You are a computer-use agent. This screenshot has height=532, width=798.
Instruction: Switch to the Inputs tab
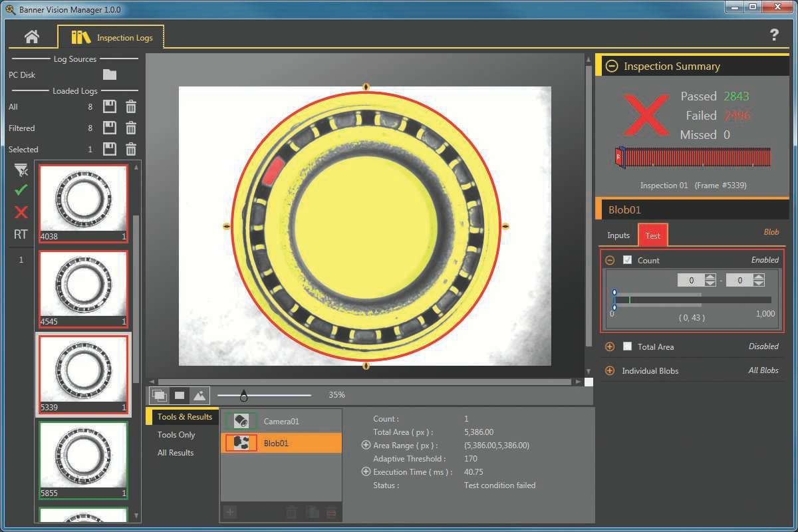pos(618,235)
